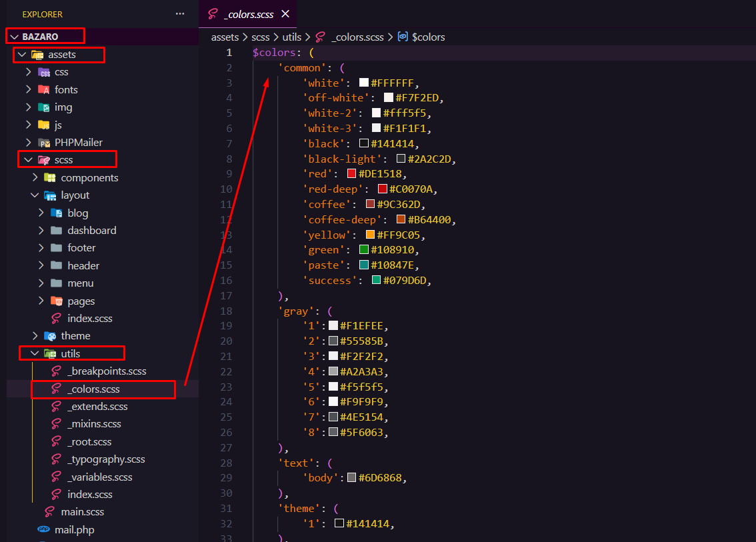Click the img folder icon
Screen dimensions: 756x542
[x=44, y=107]
